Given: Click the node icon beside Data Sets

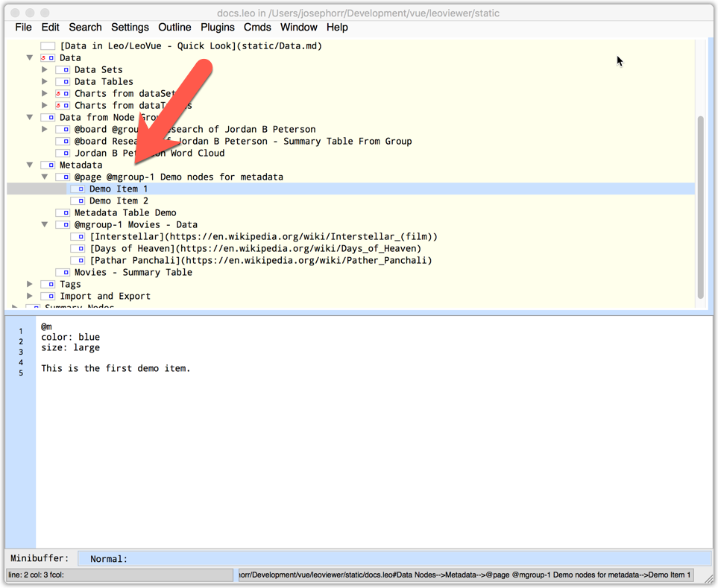Looking at the screenshot, I should (63, 69).
